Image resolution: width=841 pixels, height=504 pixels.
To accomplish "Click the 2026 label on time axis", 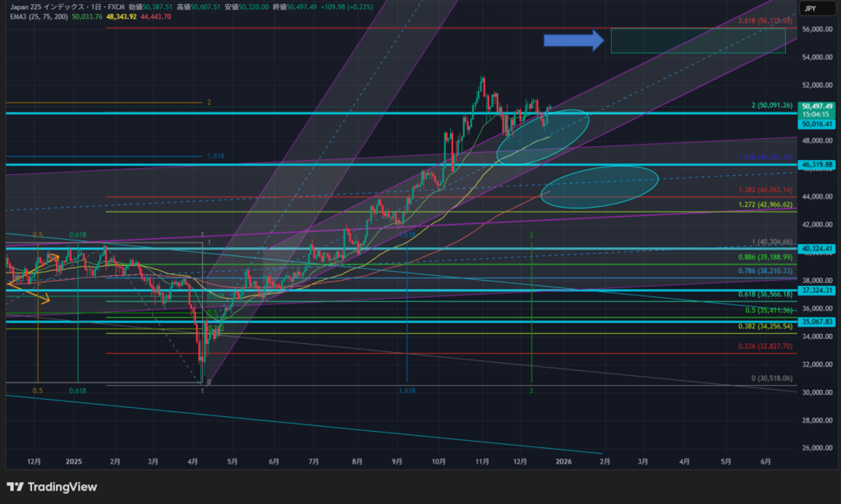I will coord(563,463).
